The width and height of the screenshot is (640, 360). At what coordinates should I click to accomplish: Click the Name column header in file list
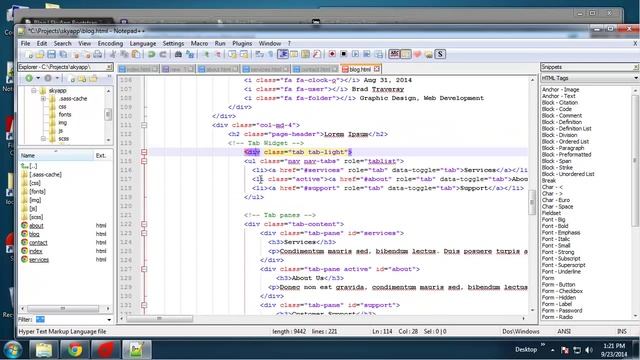pyautogui.click(x=56, y=156)
